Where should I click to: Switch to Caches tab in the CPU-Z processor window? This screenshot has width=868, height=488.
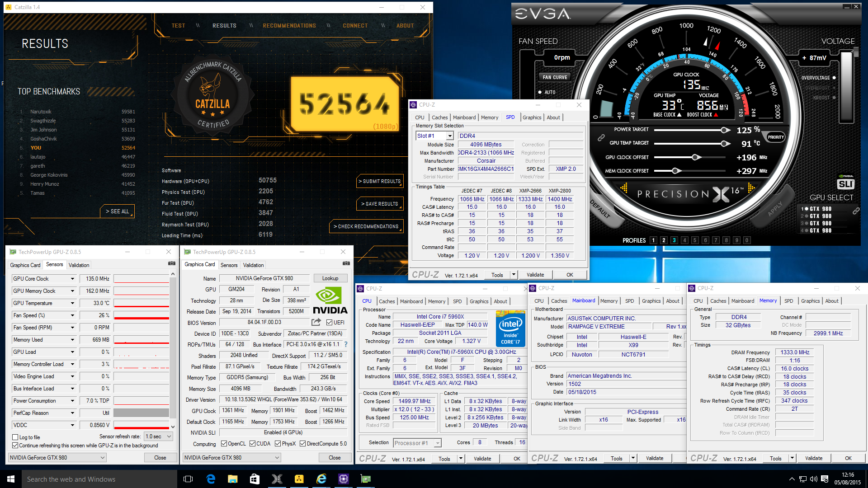point(387,301)
